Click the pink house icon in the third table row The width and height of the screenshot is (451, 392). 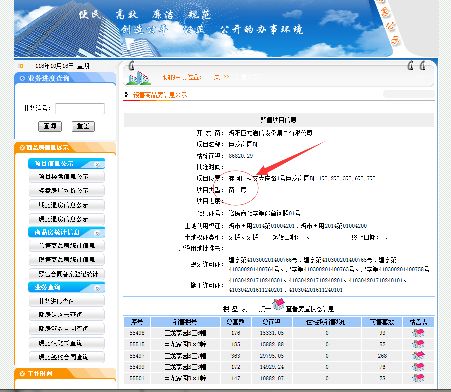coord(418,355)
